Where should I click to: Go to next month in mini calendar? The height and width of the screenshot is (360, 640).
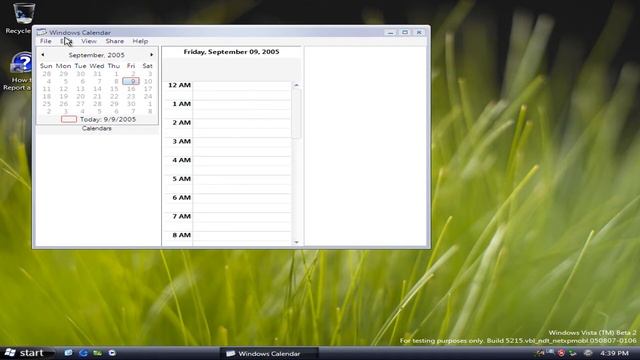(151, 55)
